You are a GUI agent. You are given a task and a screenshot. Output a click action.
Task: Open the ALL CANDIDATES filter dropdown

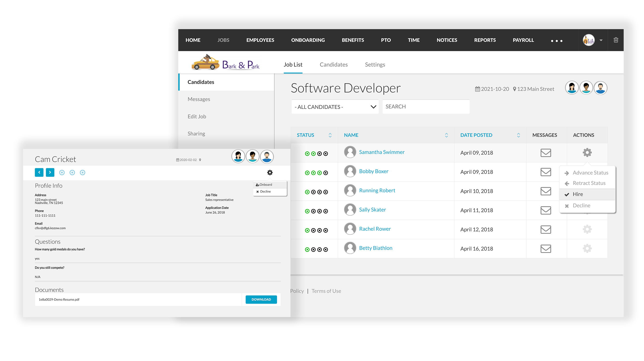point(335,107)
